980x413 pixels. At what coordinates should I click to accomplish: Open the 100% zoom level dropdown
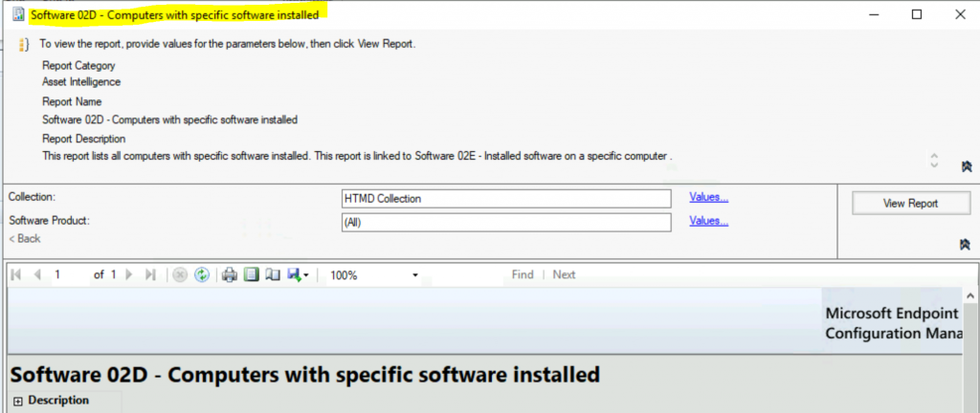pyautogui.click(x=414, y=275)
